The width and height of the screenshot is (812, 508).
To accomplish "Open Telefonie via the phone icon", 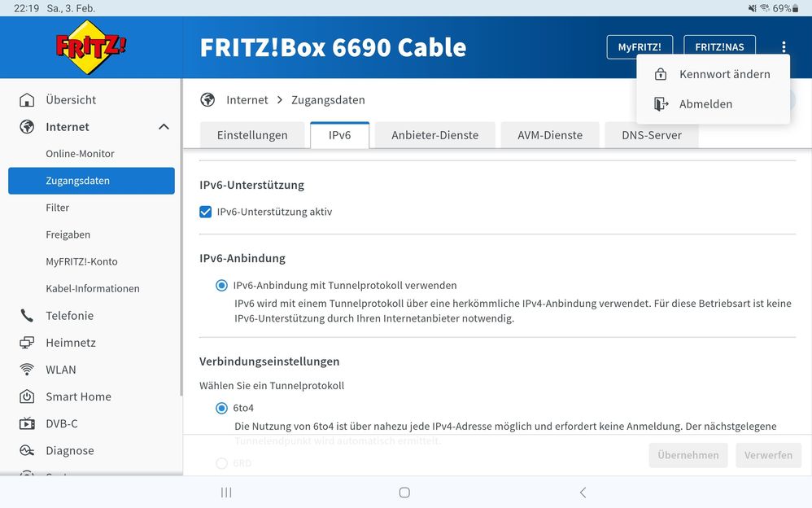I will [26, 315].
